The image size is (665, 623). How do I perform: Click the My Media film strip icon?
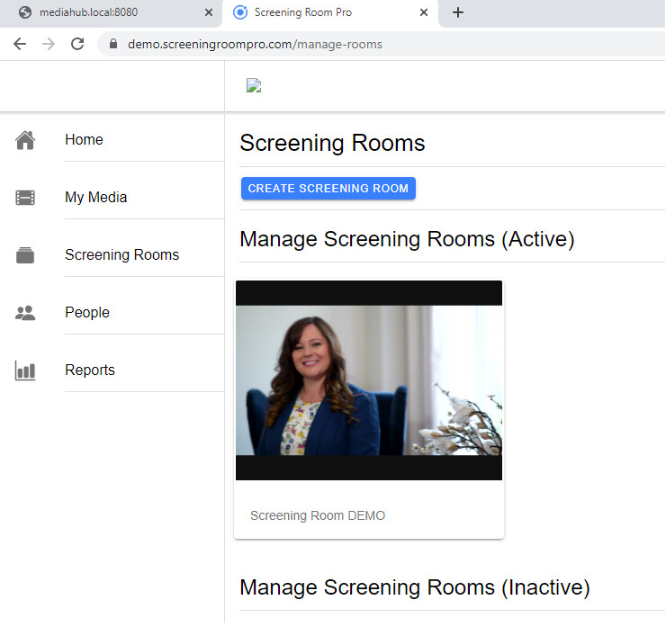tap(25, 198)
